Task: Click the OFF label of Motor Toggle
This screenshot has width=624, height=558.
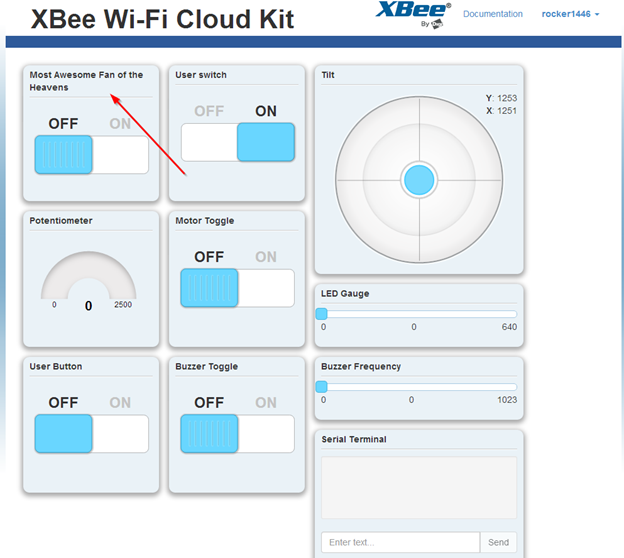Action: coord(209,257)
